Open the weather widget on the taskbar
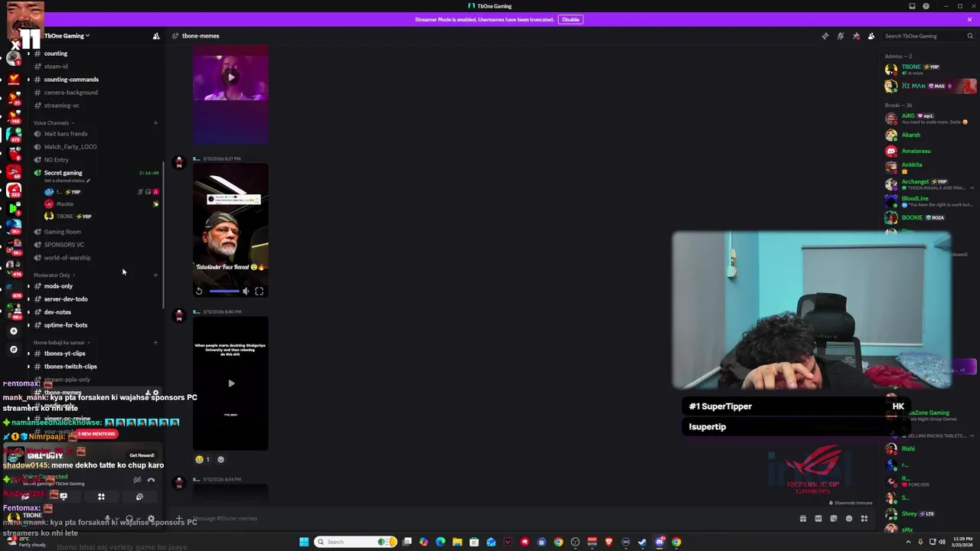The image size is (980, 551). coord(27,542)
